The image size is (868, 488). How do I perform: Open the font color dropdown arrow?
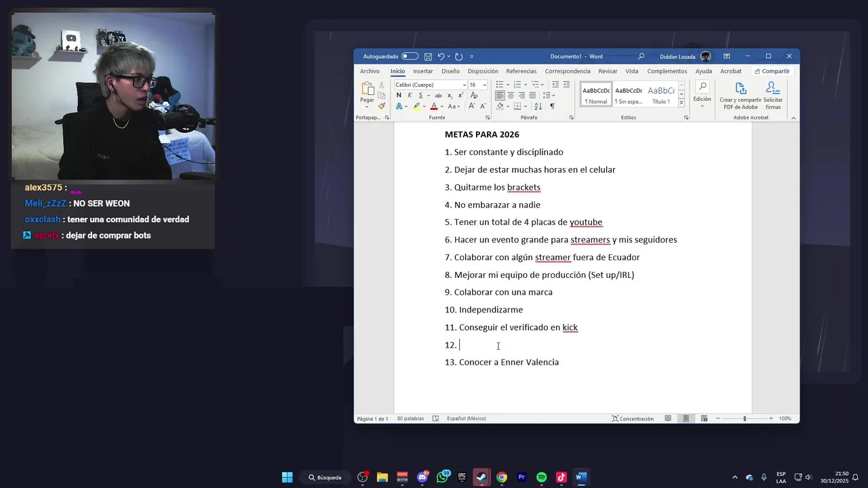pyautogui.click(x=441, y=106)
